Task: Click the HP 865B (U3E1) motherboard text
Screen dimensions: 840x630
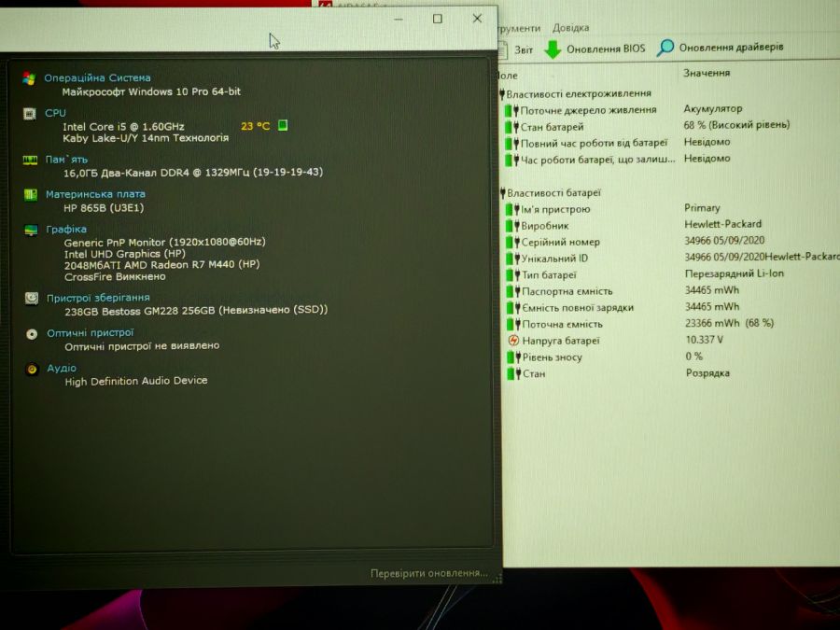Action: coord(104,208)
